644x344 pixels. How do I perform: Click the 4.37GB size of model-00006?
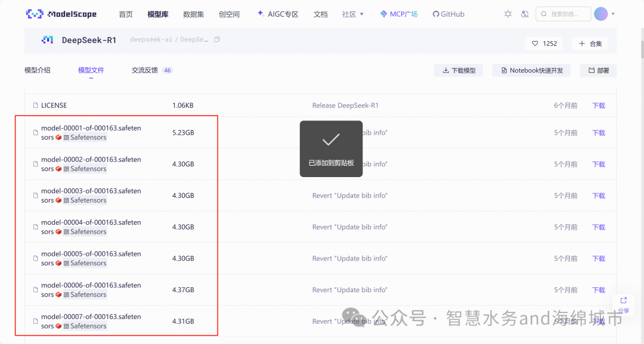[x=183, y=290]
